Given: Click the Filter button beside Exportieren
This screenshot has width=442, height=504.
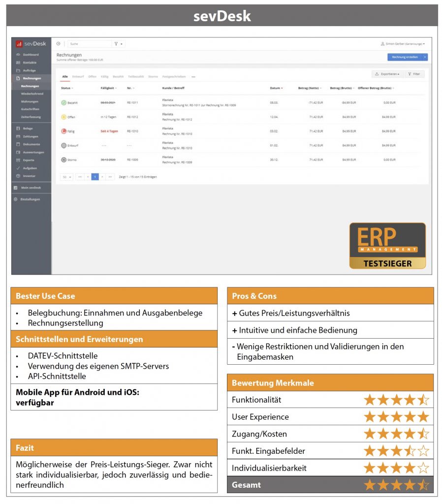Looking at the screenshot, I should pos(414,74).
